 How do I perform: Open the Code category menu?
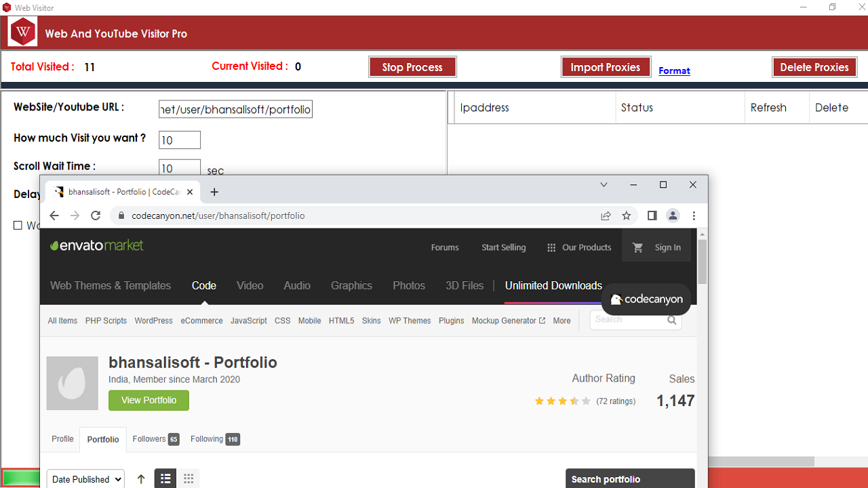[203, 285]
